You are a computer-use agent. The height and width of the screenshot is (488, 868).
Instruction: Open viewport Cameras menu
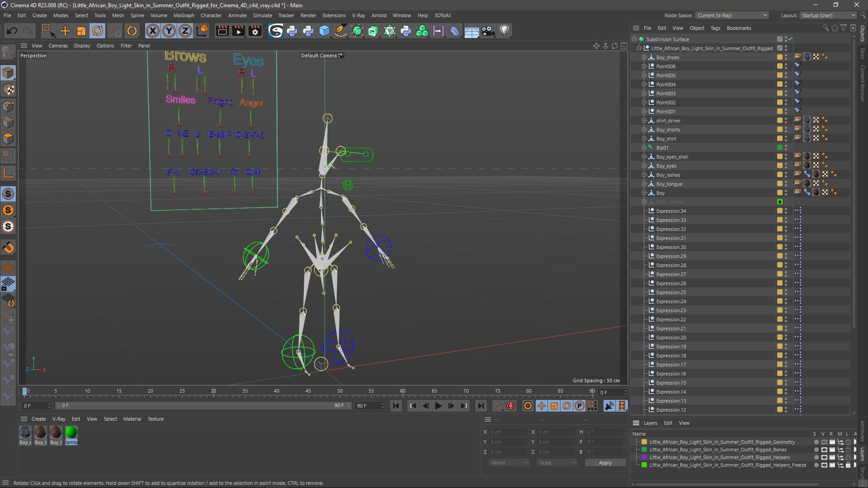58,46
